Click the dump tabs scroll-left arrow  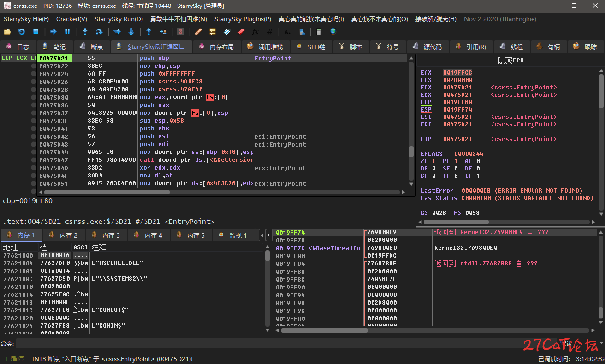click(262, 235)
